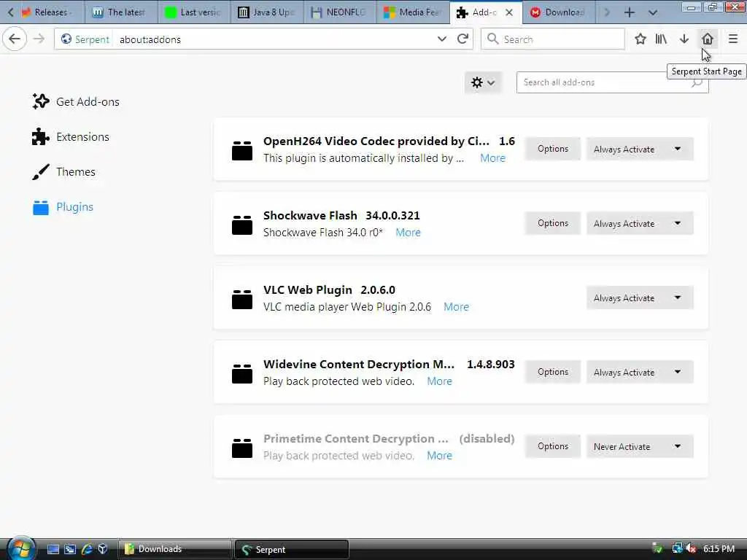This screenshot has height=560, width=747.
Task: Click More link for VLC Web Plugin
Action: coord(457,307)
